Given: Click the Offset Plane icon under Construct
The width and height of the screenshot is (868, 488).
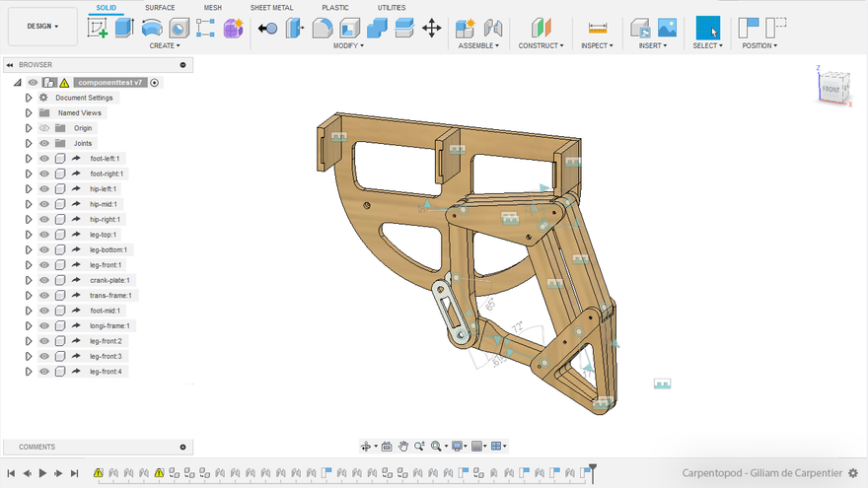Looking at the screenshot, I should [542, 28].
